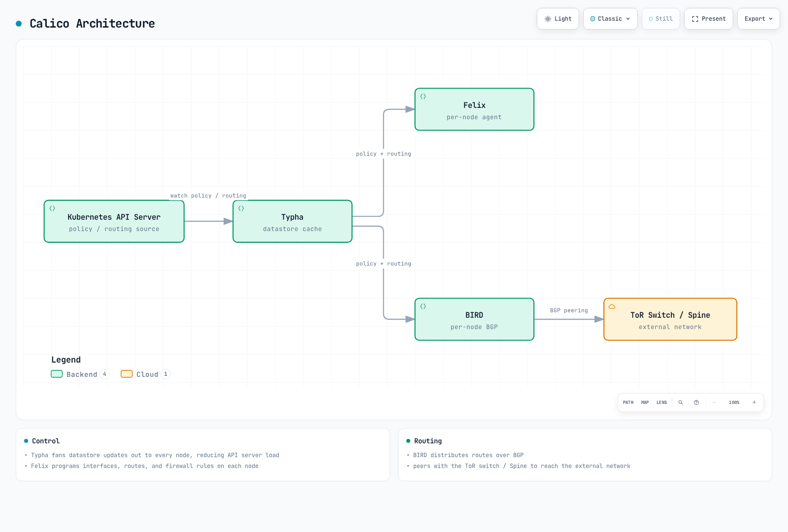Click the code icon on Felix node

click(x=423, y=97)
